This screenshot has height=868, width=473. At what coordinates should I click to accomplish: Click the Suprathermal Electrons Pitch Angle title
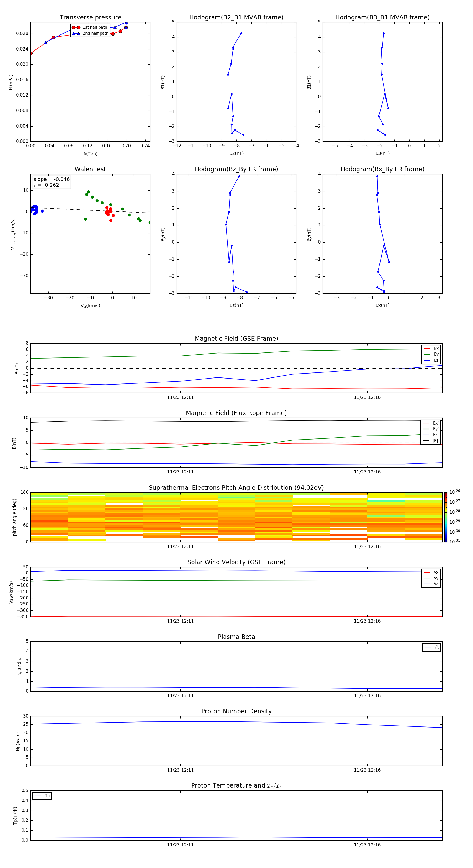click(236, 488)
